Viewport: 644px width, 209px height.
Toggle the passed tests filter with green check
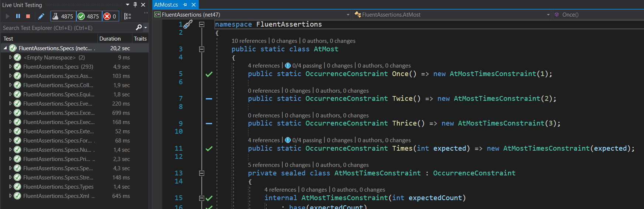(x=89, y=16)
